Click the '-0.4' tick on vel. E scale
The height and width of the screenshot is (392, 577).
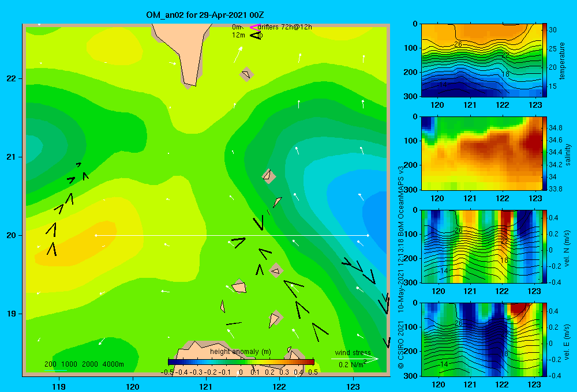[x=554, y=375]
